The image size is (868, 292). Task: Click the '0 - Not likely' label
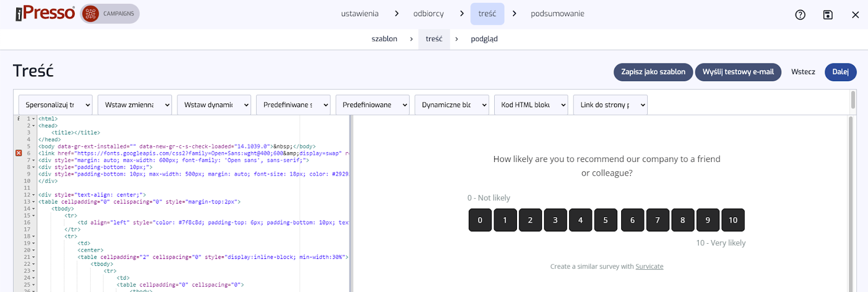[x=489, y=198]
